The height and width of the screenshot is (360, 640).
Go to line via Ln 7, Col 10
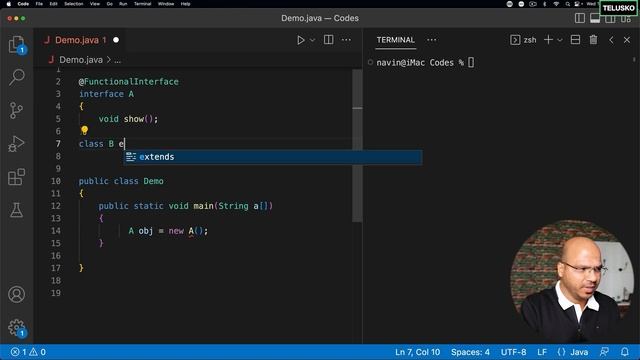418,352
